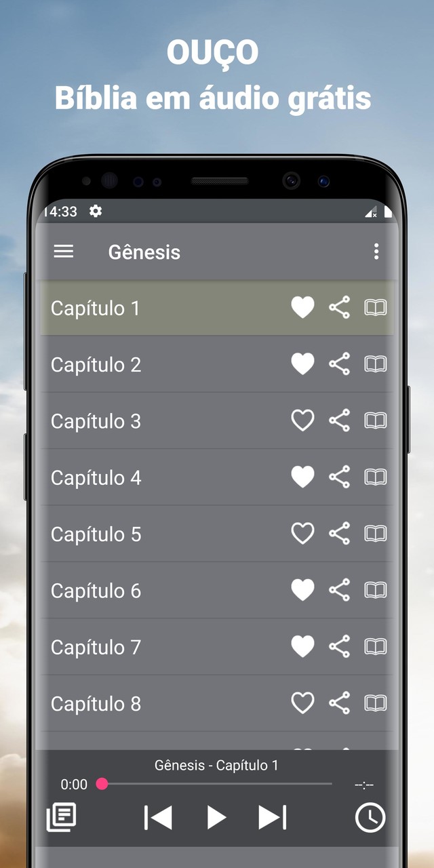Open the playlist panel in the player
Image resolution: width=434 pixels, height=868 pixels.
click(x=61, y=817)
